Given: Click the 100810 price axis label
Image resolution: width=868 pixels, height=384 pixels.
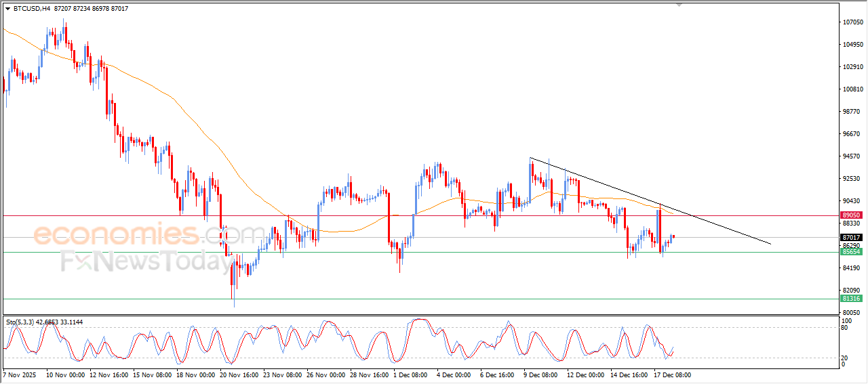Looking at the screenshot, I should [852, 89].
